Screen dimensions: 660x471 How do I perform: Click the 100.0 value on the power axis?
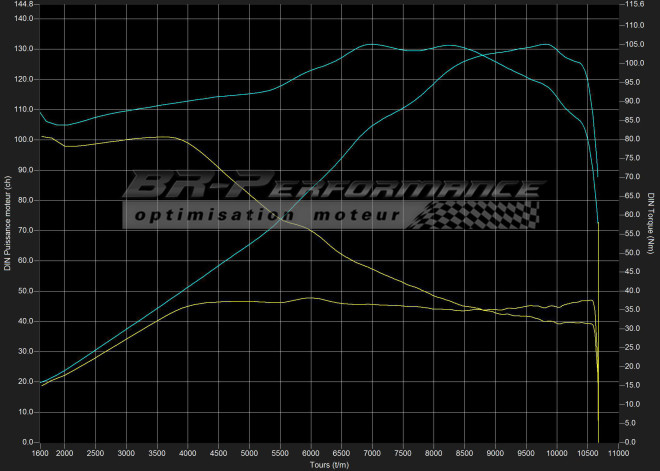(23, 139)
